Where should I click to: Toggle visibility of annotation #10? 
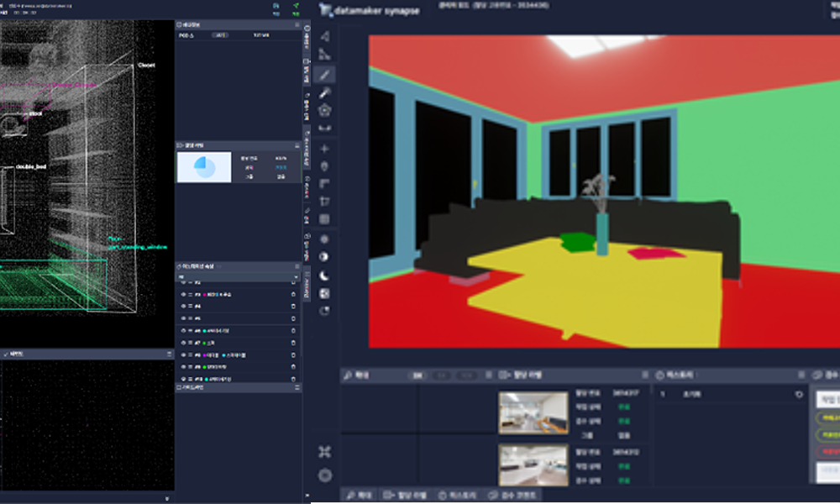[183, 379]
